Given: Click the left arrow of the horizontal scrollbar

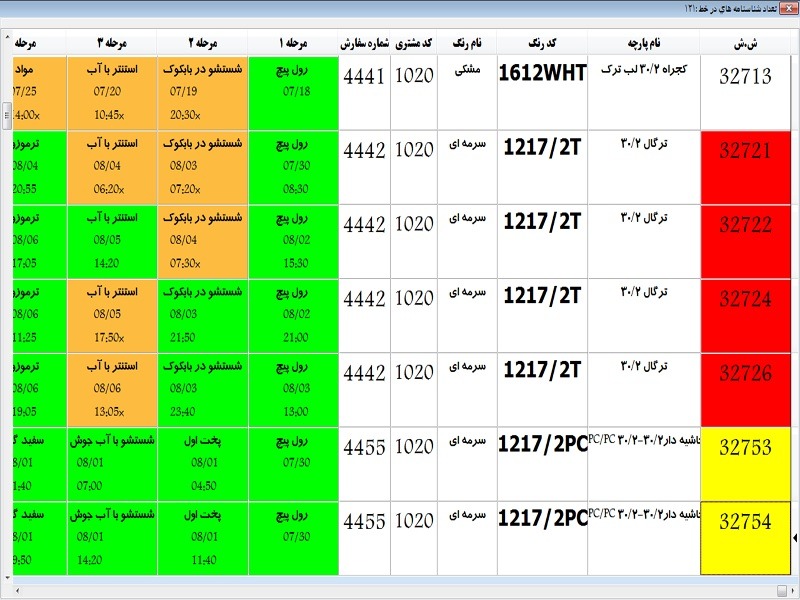Looking at the screenshot, I should 16,589.
